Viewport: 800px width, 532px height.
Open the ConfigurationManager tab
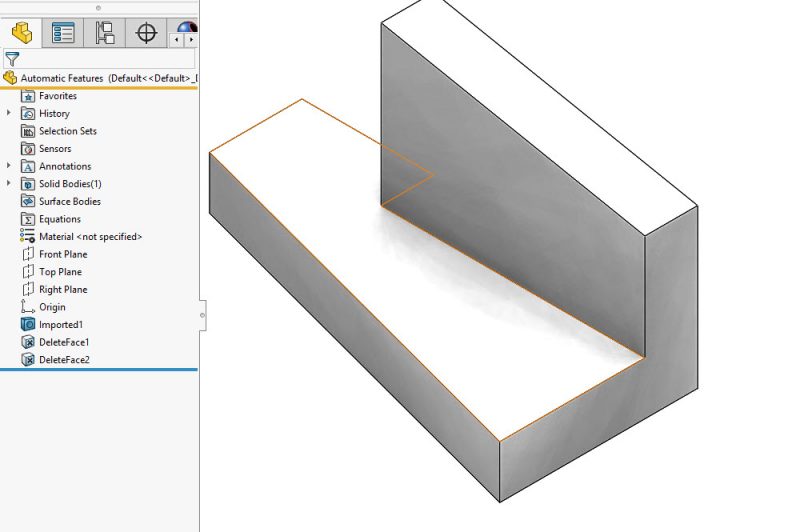point(104,33)
